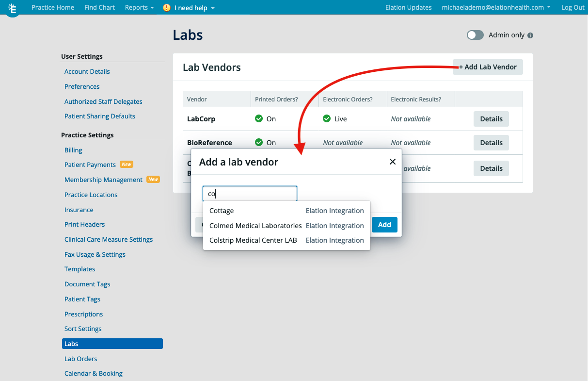Click the green Live checkmark for LabCorp
Screen dimensions: 588x381
(327, 118)
